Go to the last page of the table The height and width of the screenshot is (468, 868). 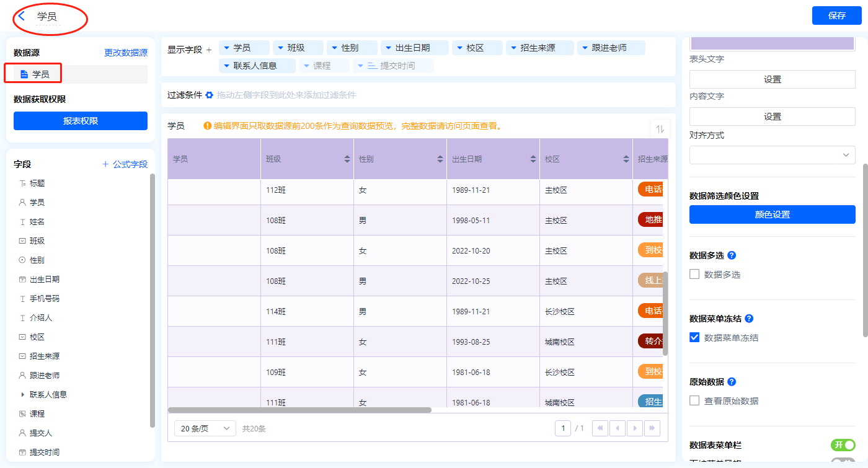pyautogui.click(x=652, y=428)
